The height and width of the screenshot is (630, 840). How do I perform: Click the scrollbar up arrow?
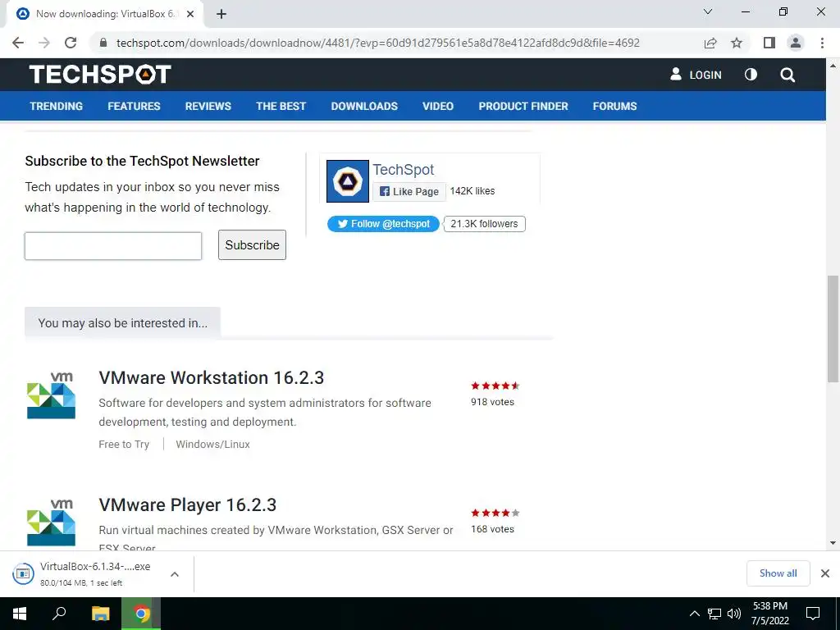[833, 66]
